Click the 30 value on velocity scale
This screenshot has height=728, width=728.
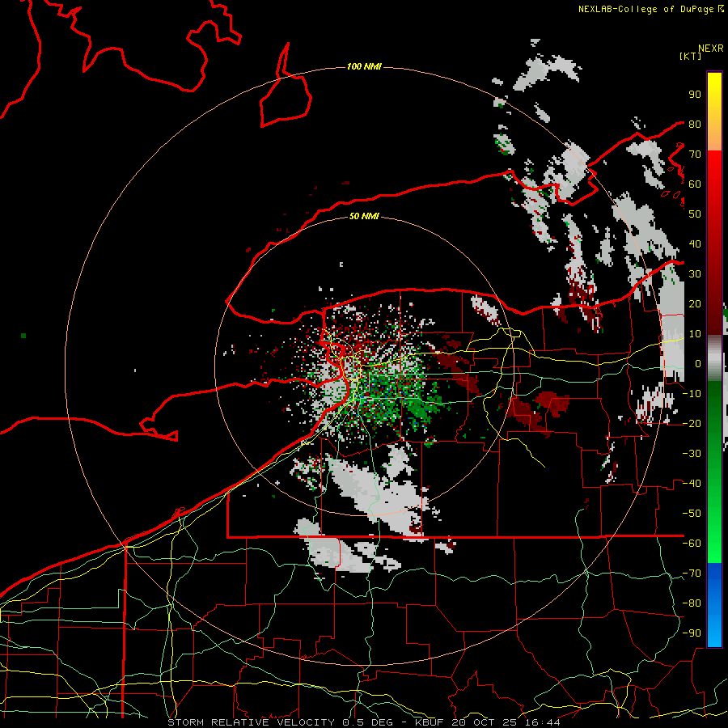[695, 274]
